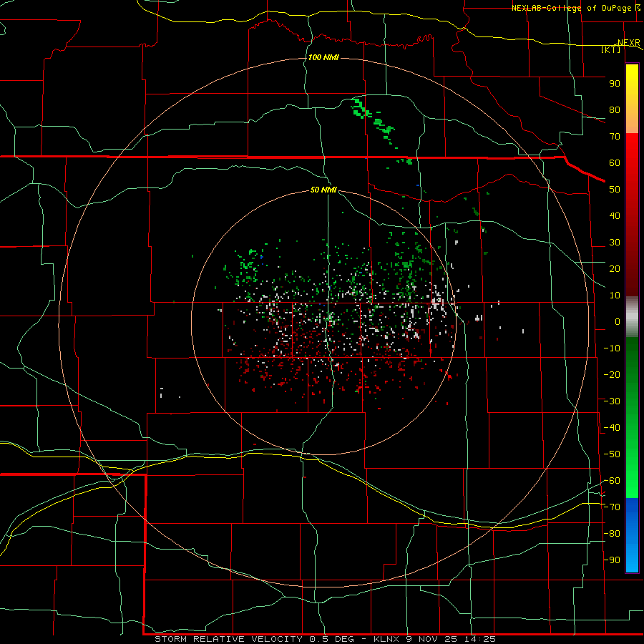Click the "9 NOV 25" date in the caption

(x=432, y=639)
